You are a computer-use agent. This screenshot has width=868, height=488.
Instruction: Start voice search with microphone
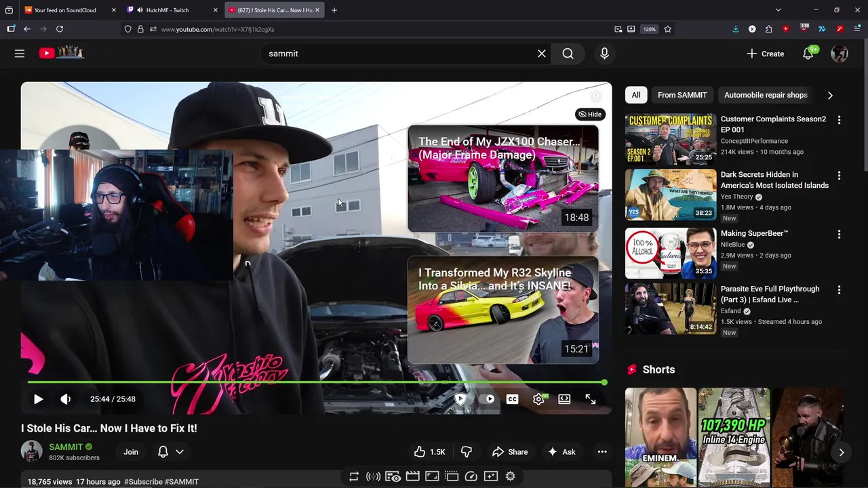[604, 54]
